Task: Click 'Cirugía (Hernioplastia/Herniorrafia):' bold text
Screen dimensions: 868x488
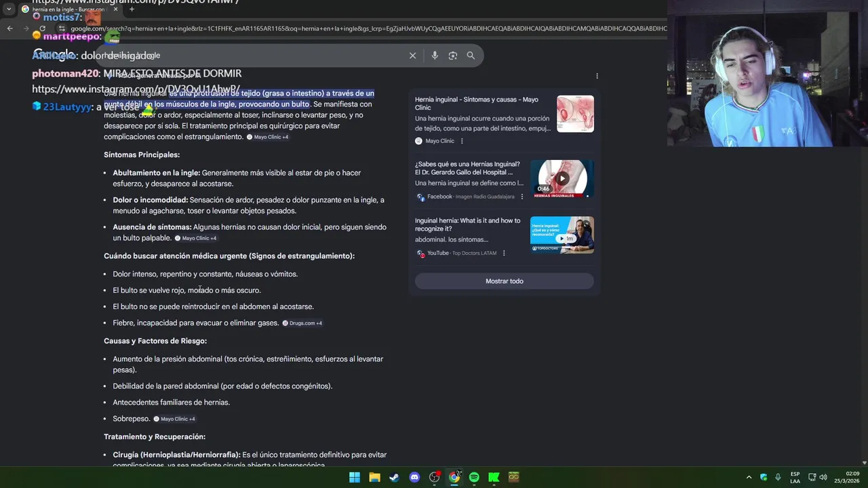Action: [176, 455]
